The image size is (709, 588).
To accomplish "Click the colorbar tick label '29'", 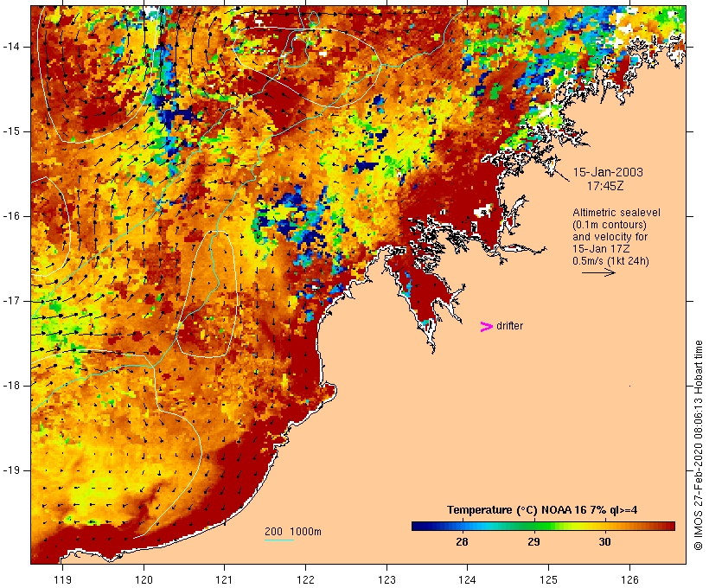I will tap(533, 542).
